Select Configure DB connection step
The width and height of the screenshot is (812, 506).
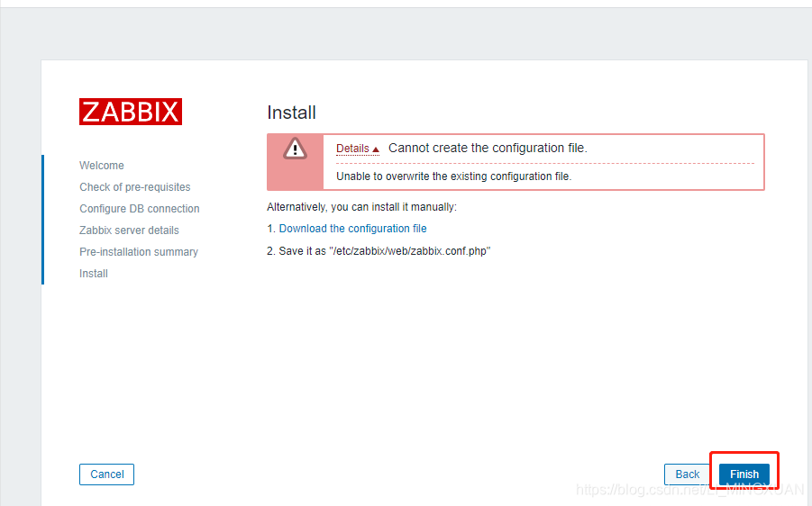[140, 209]
